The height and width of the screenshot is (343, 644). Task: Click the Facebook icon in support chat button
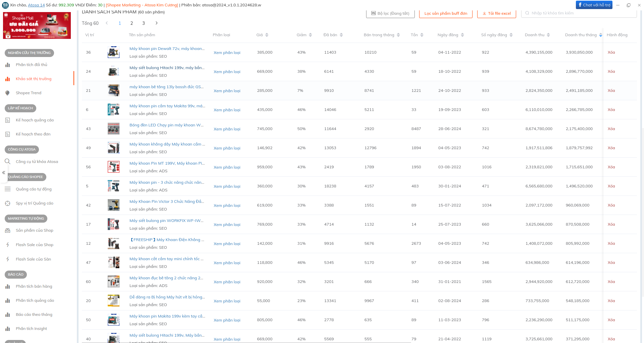point(580,5)
